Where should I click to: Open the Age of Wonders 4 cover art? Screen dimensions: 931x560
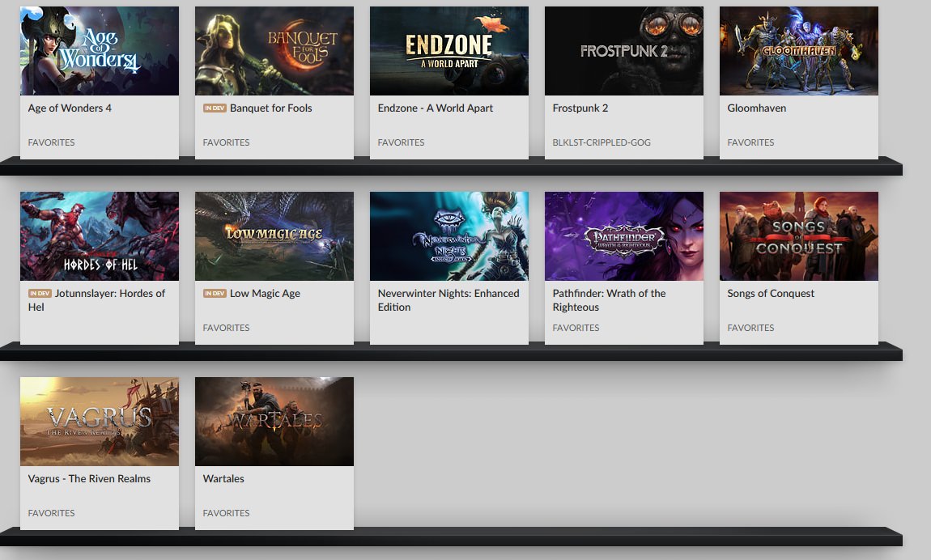(99, 51)
